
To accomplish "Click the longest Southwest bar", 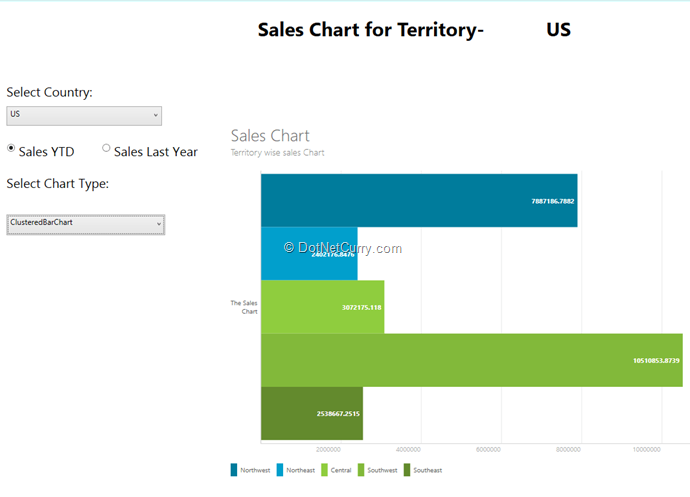I will pyautogui.click(x=470, y=360).
